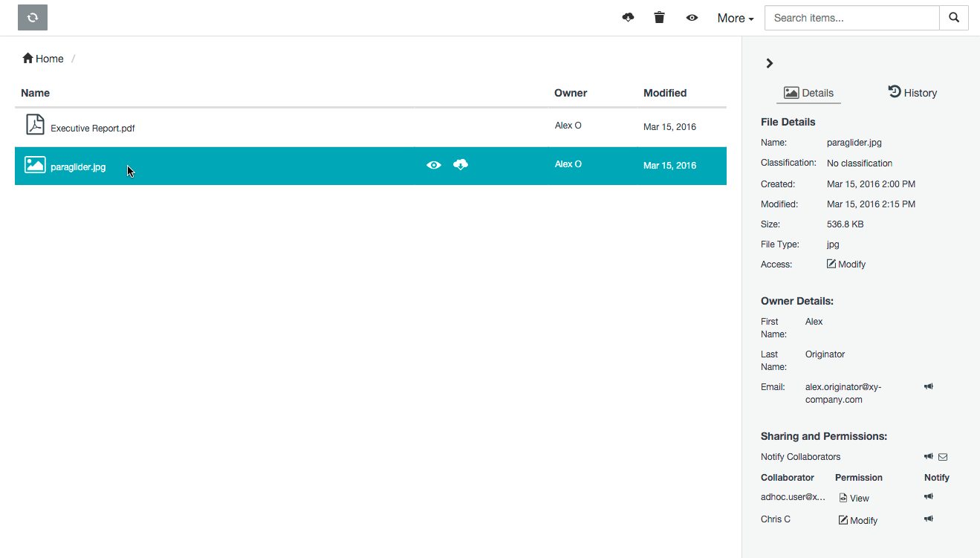Notify Chris C via megaphone icon

[x=929, y=519]
